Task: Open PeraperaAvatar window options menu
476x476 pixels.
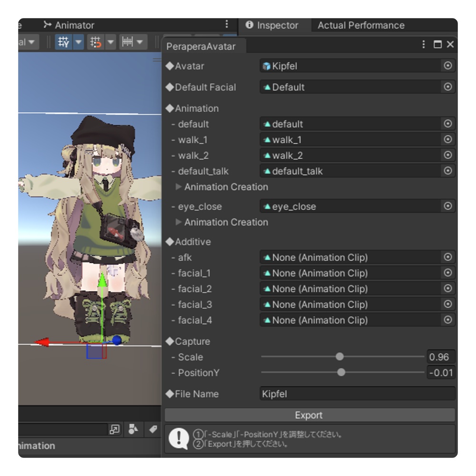Action: (x=424, y=44)
